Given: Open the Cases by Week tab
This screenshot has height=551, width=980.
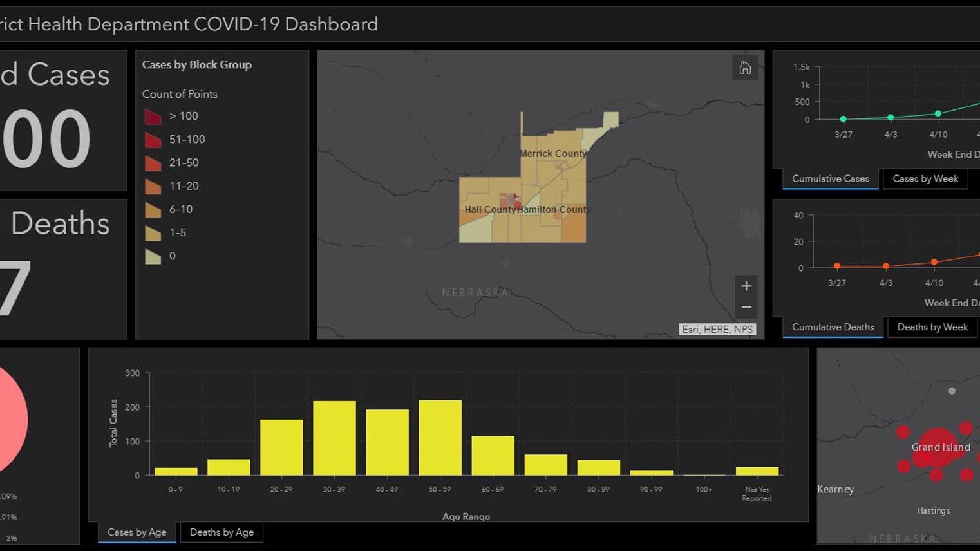Looking at the screenshot, I should click(x=925, y=179).
